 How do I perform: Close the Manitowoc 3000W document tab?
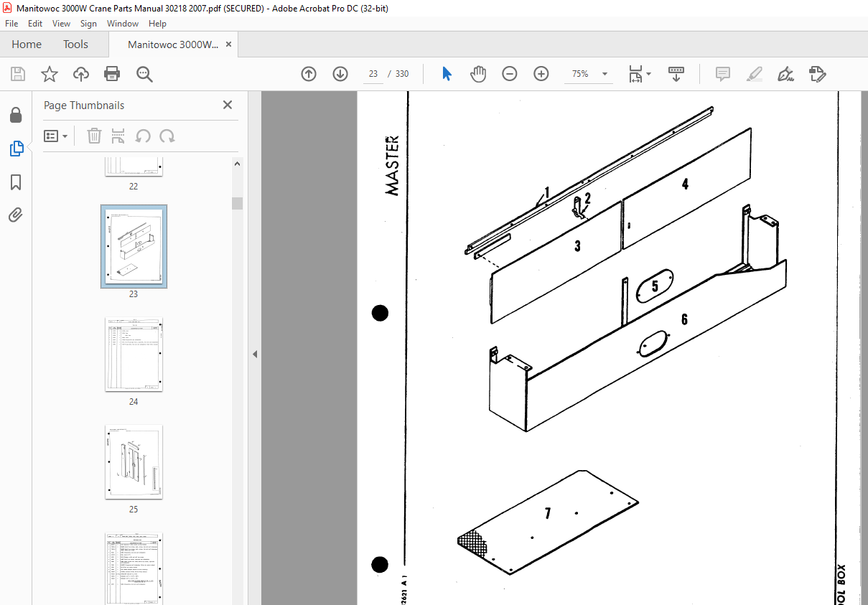click(229, 44)
